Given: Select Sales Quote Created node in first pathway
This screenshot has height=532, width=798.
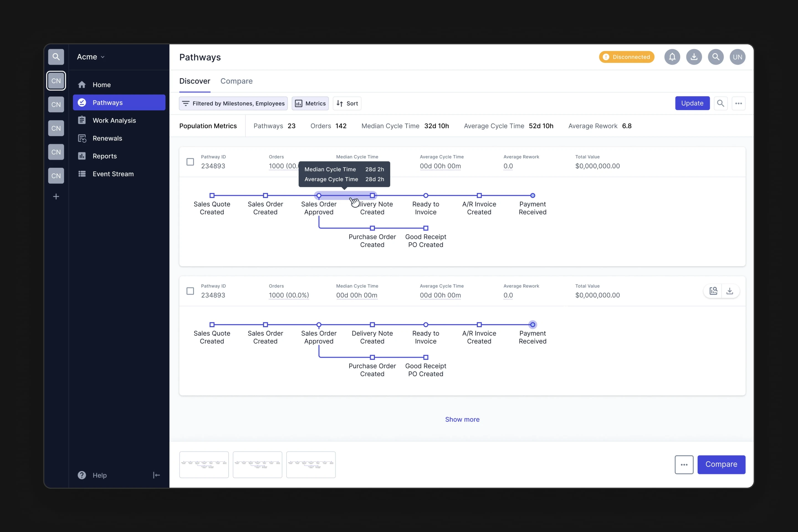Looking at the screenshot, I should point(212,195).
